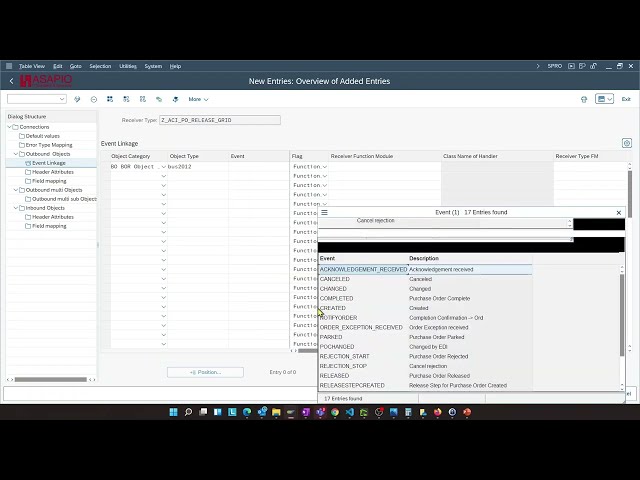Click the customize layout icon in header
The width and height of the screenshot is (640, 480).
pyautogui.click(x=582, y=66)
